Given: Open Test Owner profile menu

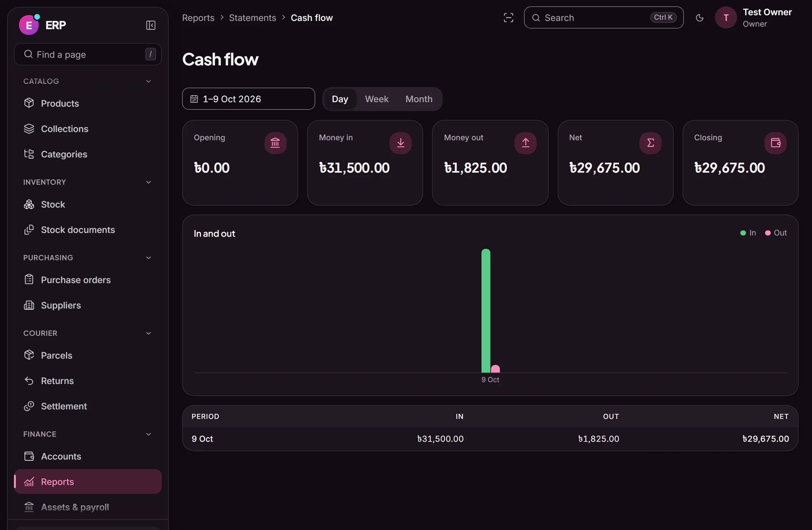Looking at the screenshot, I should 754,18.
